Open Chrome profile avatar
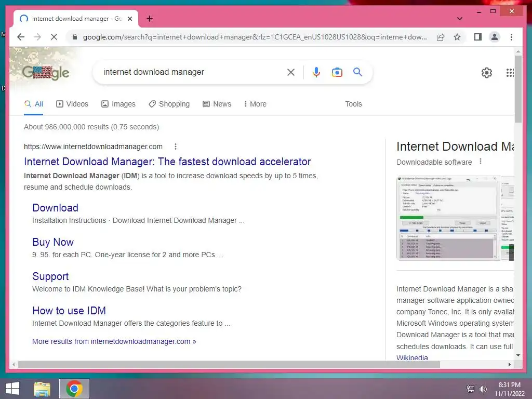Viewport: 532px width, 399px height. (x=495, y=37)
